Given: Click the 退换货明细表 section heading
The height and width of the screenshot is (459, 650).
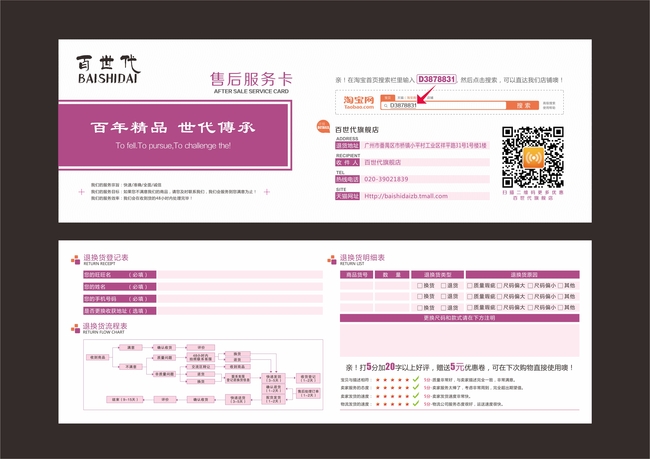Looking at the screenshot, I should (362, 257).
